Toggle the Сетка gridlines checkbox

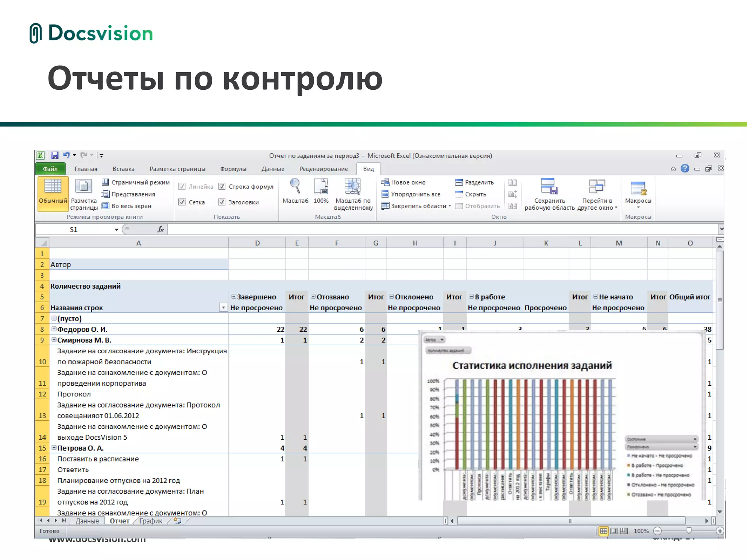click(182, 202)
